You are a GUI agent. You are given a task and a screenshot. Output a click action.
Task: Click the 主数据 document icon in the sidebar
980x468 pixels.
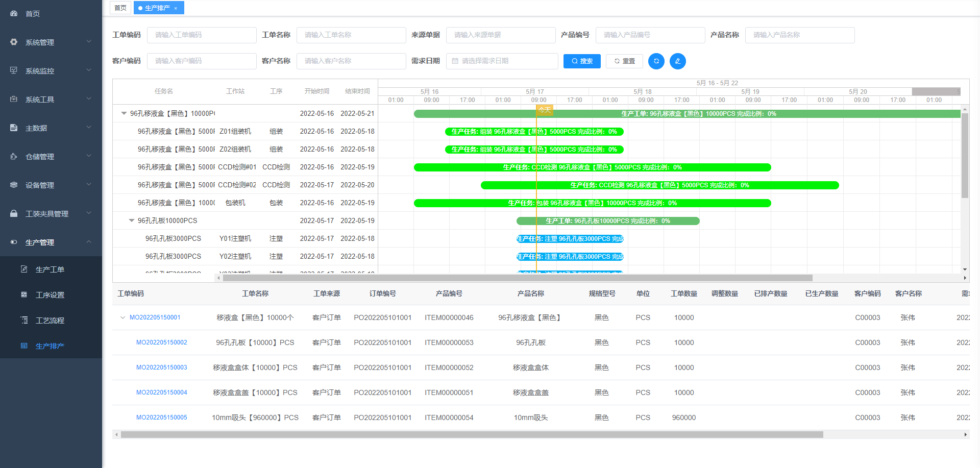[14, 128]
